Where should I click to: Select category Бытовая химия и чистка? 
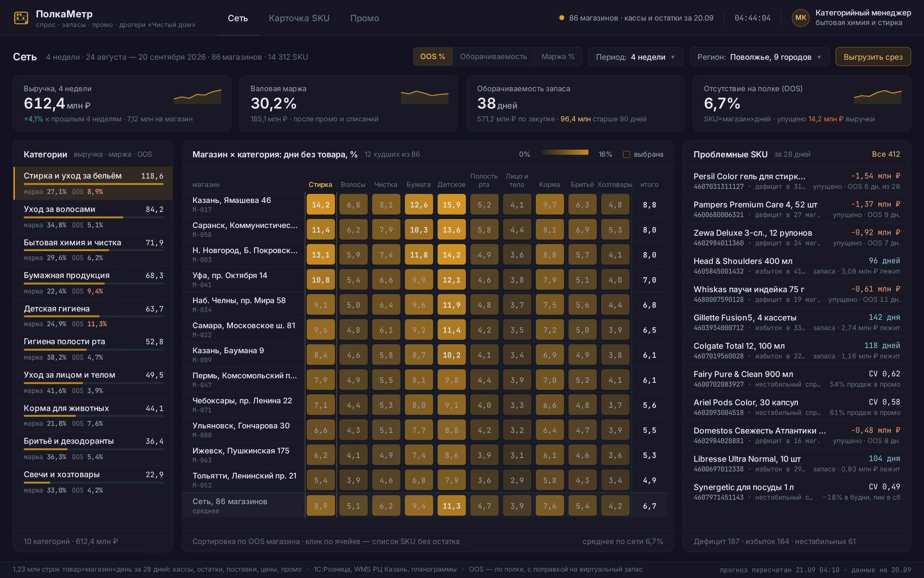coord(93,250)
